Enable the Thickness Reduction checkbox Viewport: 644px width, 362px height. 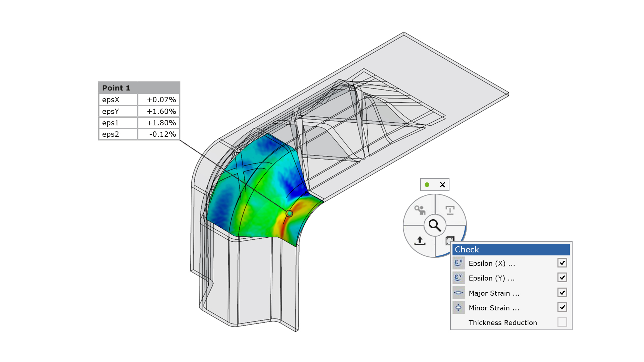click(x=562, y=322)
